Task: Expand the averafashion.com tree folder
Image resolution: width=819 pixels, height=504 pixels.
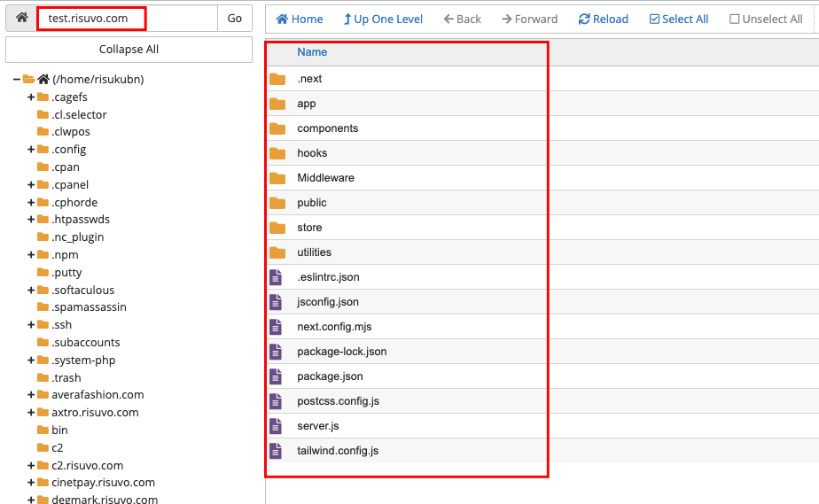Action: [31, 395]
